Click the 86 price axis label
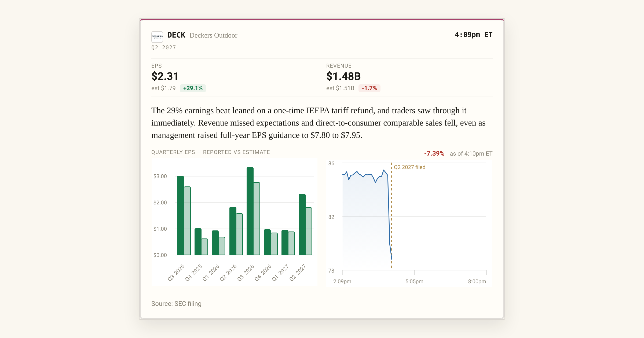This screenshot has height=338, width=644. [331, 163]
